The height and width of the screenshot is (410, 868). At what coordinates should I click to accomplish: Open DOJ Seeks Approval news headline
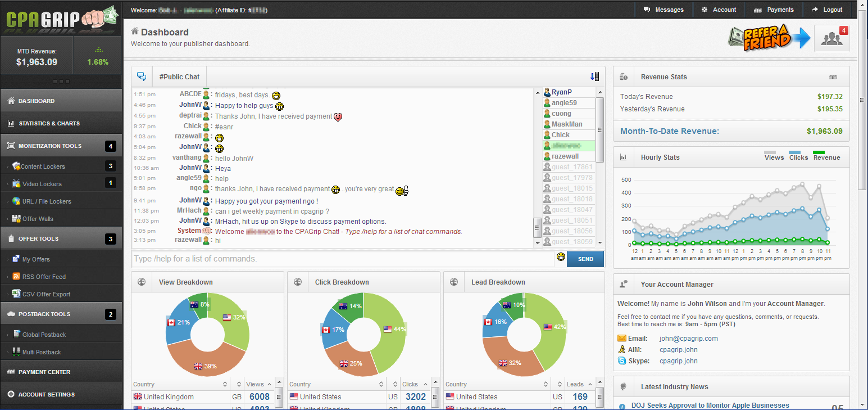tap(710, 405)
